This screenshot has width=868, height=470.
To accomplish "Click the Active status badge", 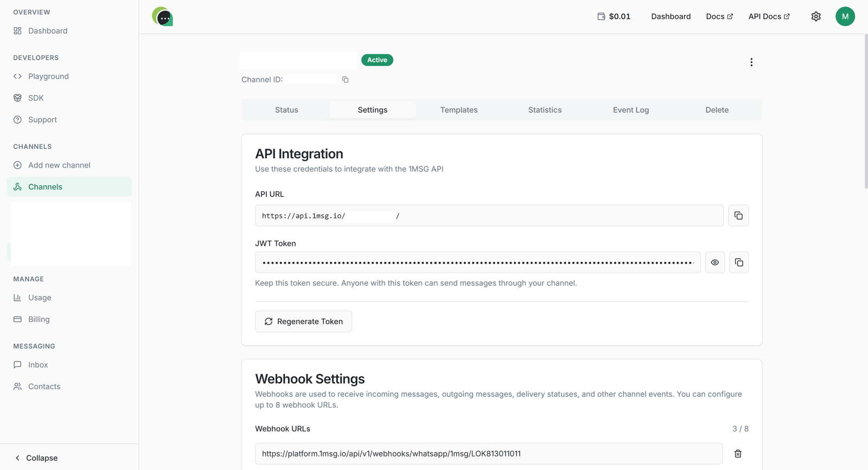I will (x=377, y=60).
